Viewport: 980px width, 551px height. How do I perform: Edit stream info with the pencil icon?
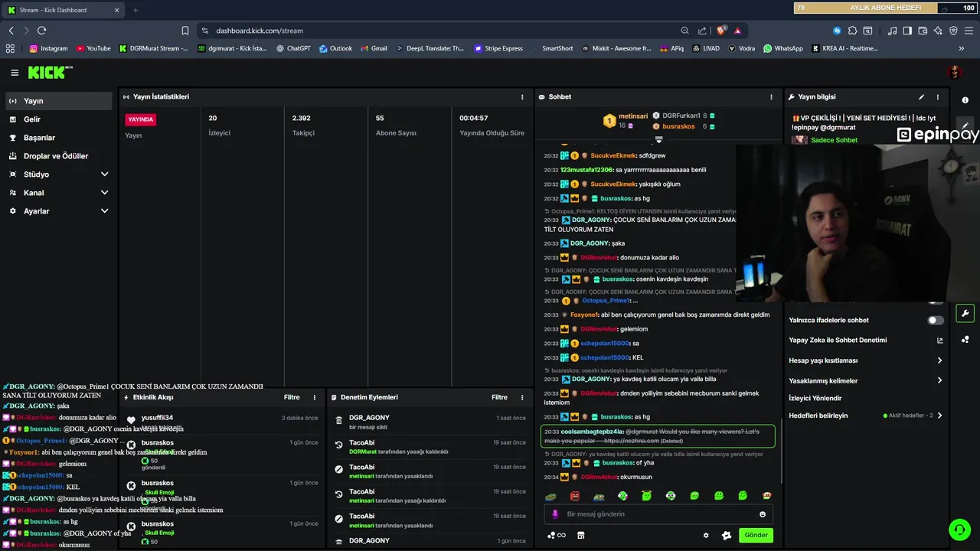click(921, 97)
